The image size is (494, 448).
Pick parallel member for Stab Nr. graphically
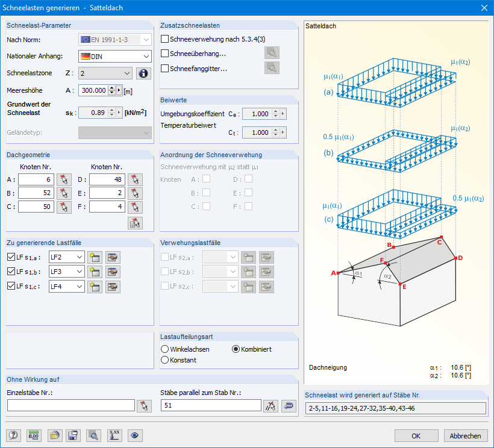coord(270,406)
